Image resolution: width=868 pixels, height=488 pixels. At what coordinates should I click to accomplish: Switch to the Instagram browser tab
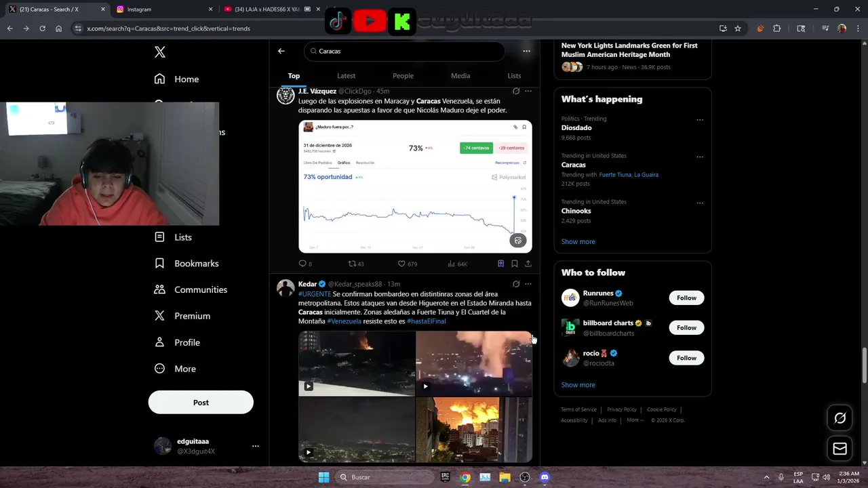point(163,9)
